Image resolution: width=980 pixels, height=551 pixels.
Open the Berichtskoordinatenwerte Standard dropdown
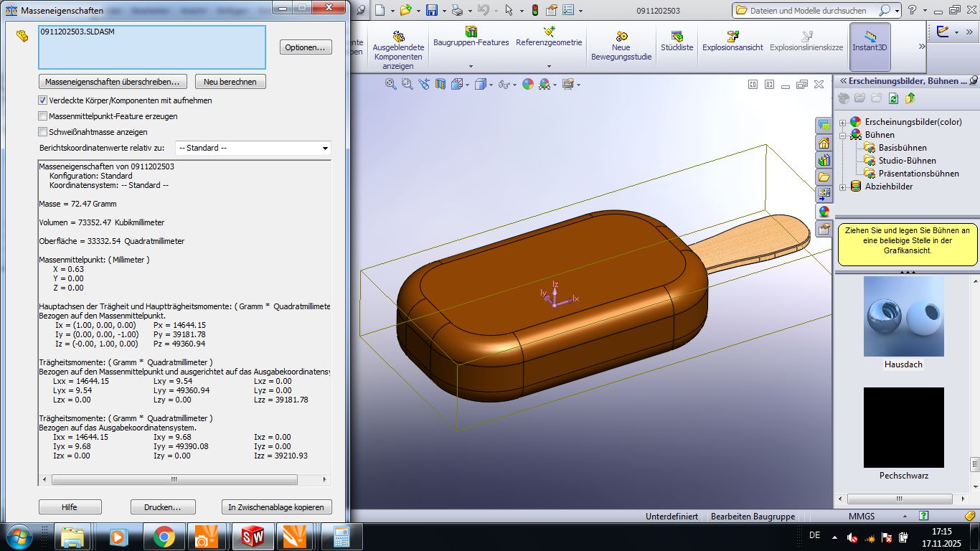[253, 148]
